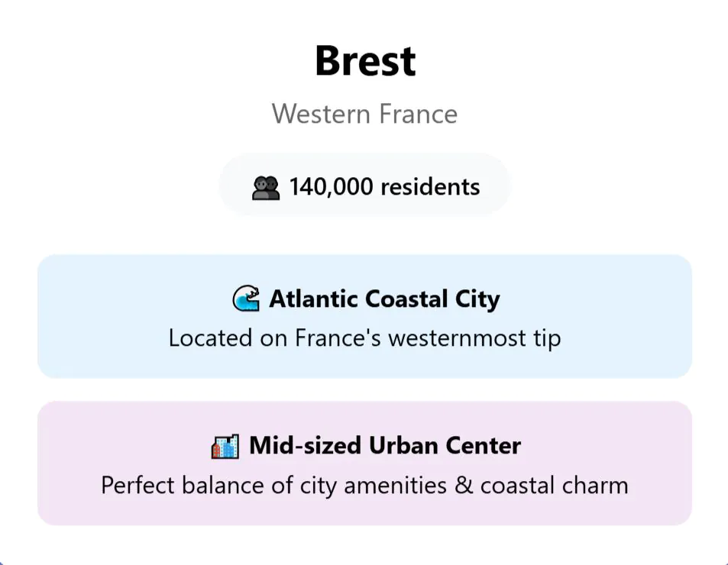Click the 140,000 residents pill badge
Viewport: 728px width, 565px height.
point(364,186)
